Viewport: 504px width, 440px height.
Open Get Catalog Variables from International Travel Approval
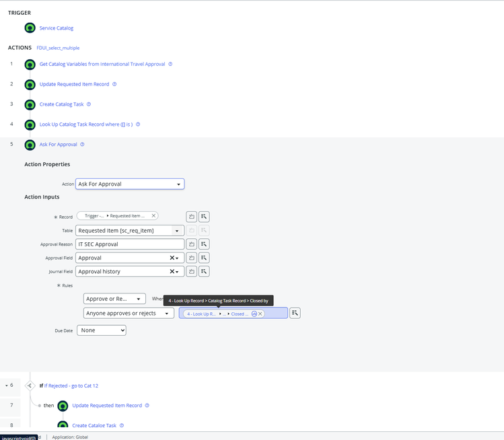[102, 64]
